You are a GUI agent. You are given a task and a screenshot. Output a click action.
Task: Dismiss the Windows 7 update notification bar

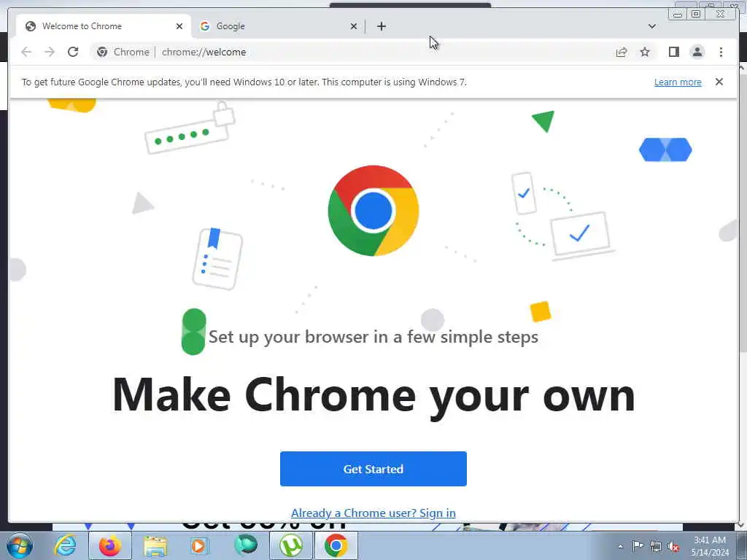point(719,82)
